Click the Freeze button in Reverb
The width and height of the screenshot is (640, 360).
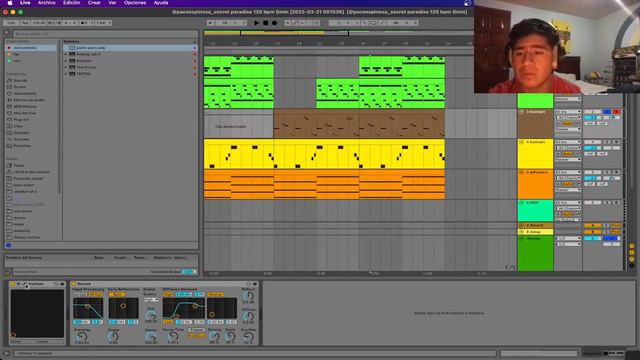click(x=196, y=330)
